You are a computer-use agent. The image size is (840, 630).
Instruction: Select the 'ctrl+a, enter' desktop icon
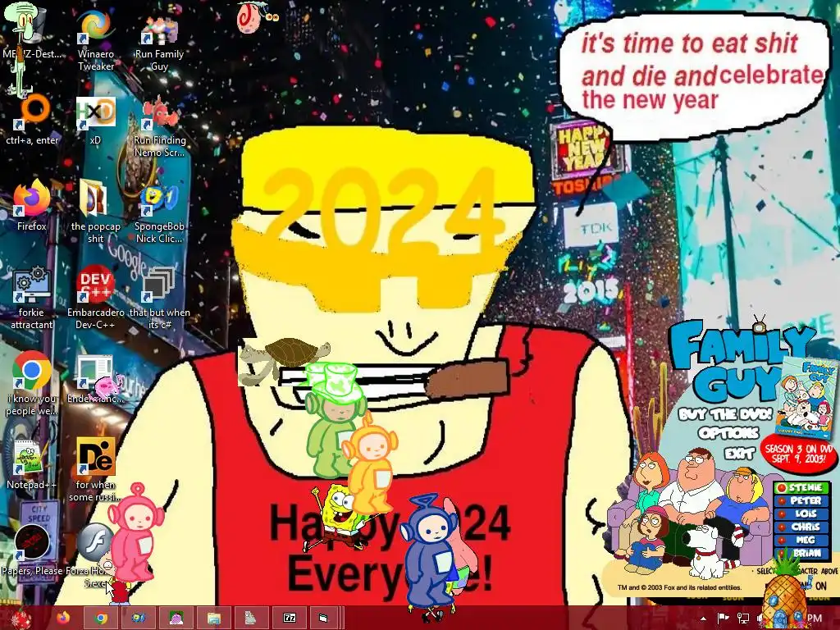tap(32, 121)
